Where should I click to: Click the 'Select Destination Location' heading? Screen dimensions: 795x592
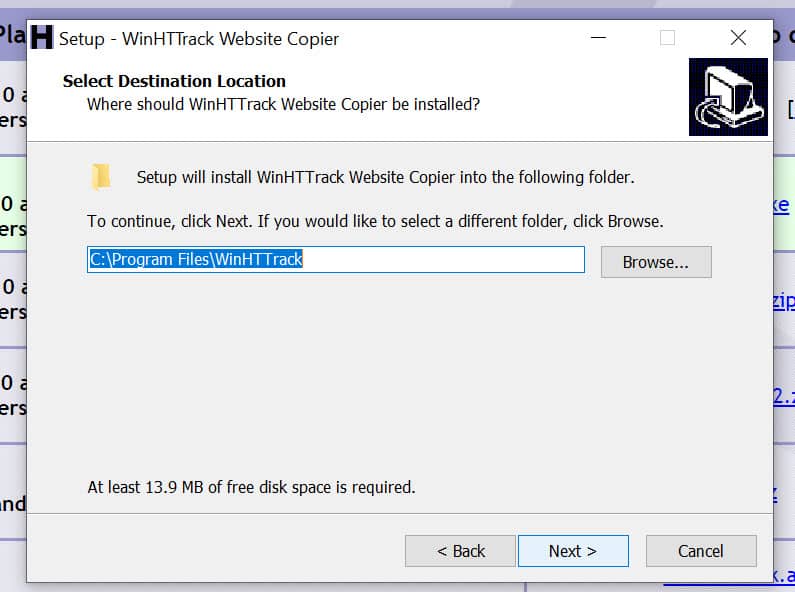(x=174, y=81)
